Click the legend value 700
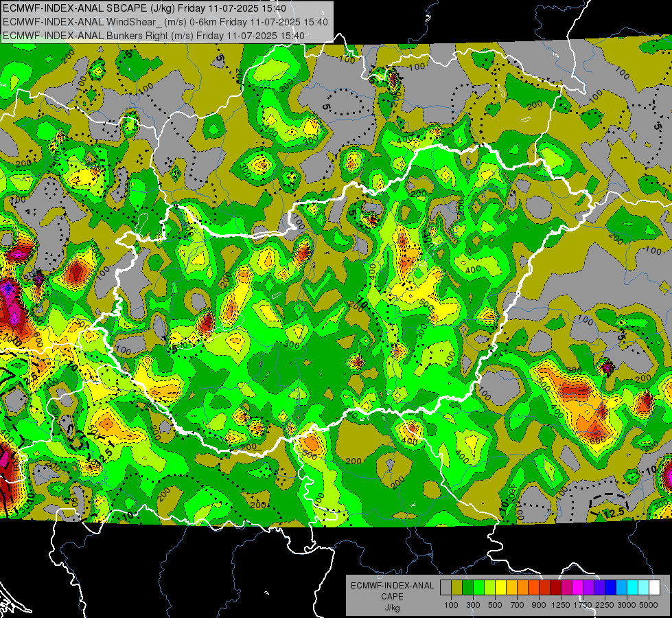 click(x=518, y=605)
